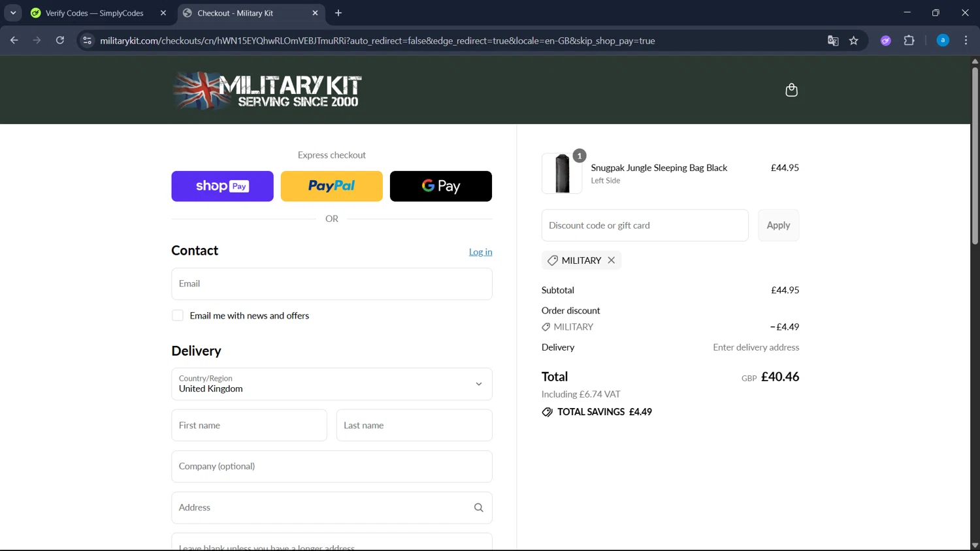The height and width of the screenshot is (551, 980).
Task: Pay with PayPal express checkout
Action: pyautogui.click(x=331, y=186)
